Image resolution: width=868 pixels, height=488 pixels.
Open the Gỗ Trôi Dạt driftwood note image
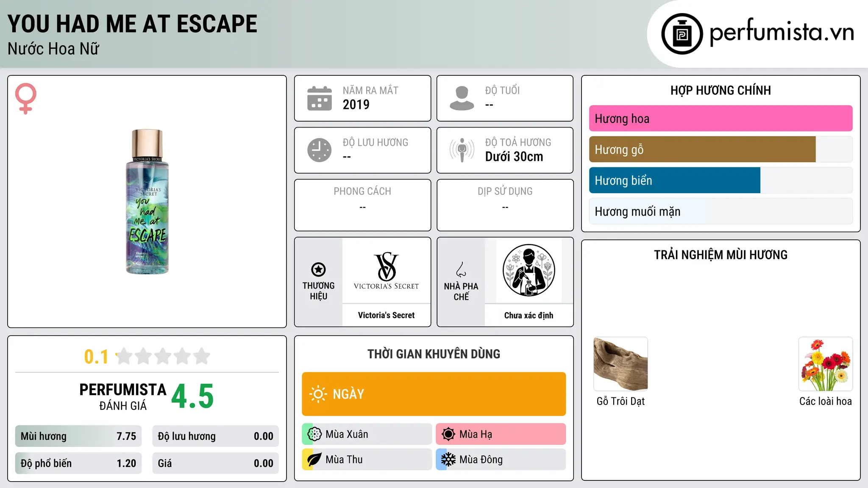[x=620, y=364]
